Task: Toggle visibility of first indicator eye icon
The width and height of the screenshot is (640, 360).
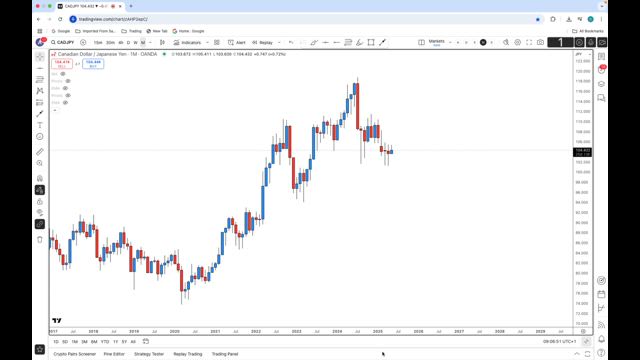Action: pyautogui.click(x=63, y=74)
